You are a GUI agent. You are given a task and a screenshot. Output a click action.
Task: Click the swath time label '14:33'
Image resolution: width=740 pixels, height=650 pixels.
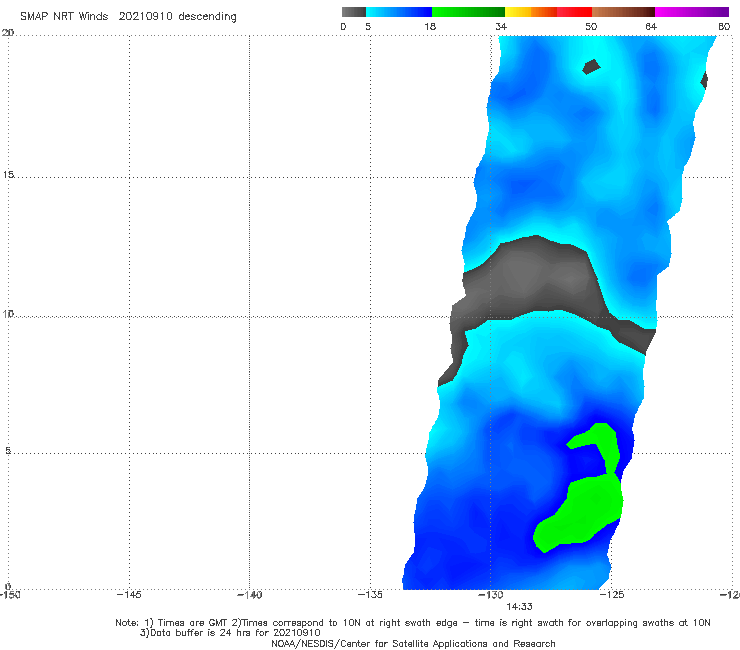[x=519, y=607]
